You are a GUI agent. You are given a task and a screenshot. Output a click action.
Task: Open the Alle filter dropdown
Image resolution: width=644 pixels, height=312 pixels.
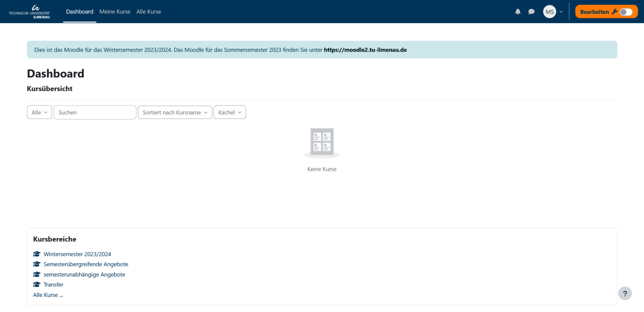click(x=39, y=112)
